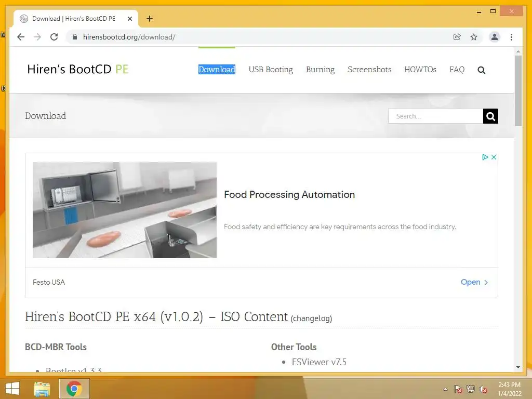The width and height of the screenshot is (532, 399).
Task: Go back with the browser back arrow
Action: (21, 37)
